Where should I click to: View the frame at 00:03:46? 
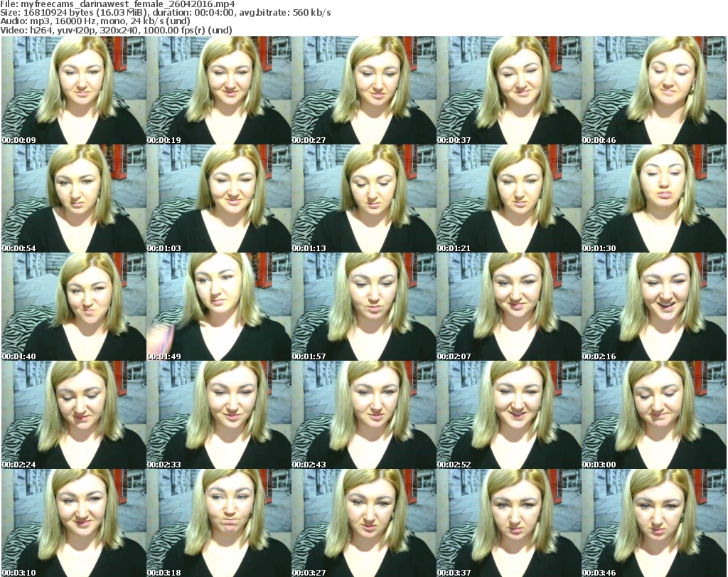point(654,523)
